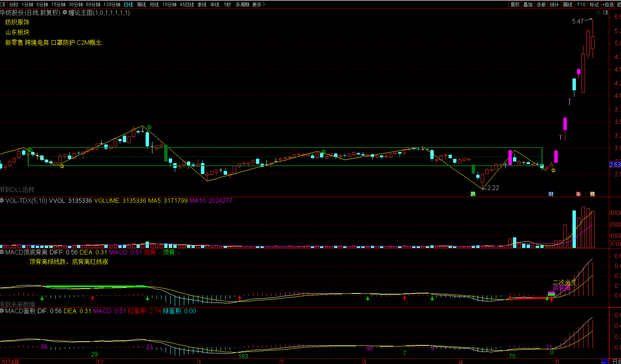
Task: Open the F10 company info
Action: (581, 5)
